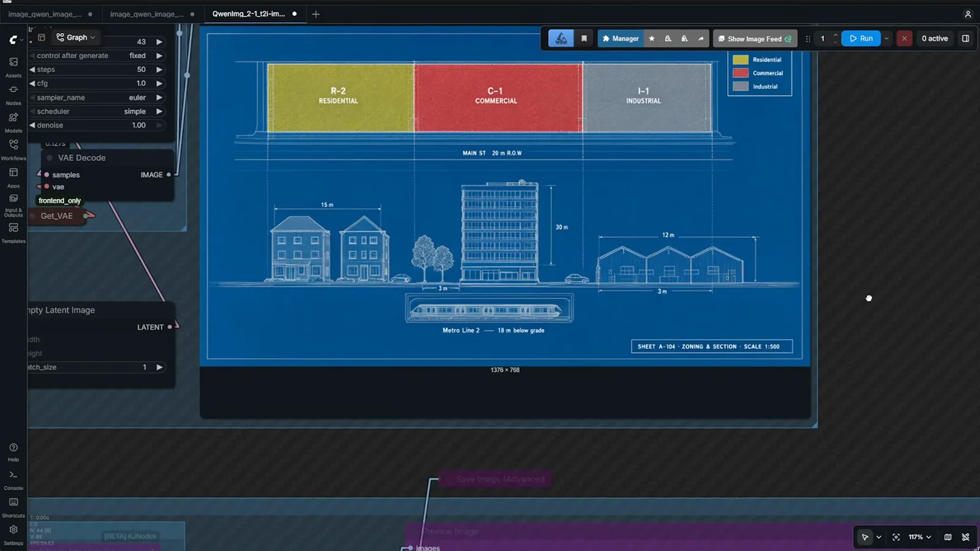980x551 pixels.
Task: Open the sampler_name euler selector
Action: tap(97, 97)
